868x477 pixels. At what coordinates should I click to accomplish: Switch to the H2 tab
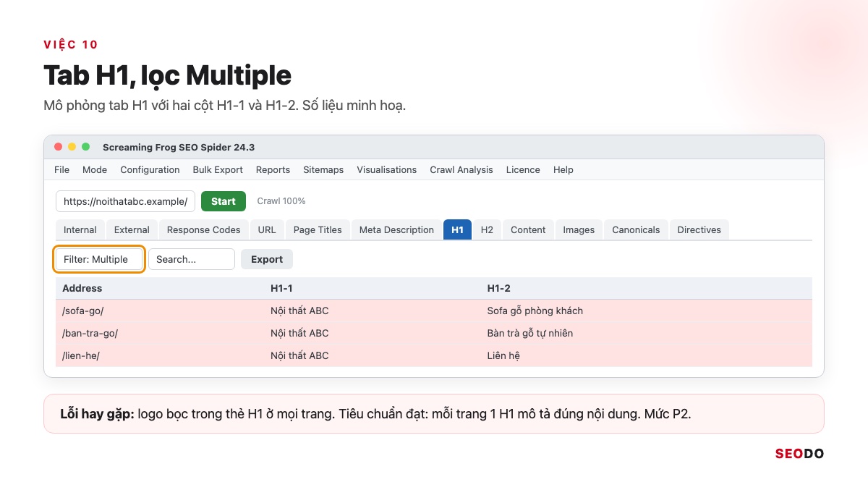487,229
